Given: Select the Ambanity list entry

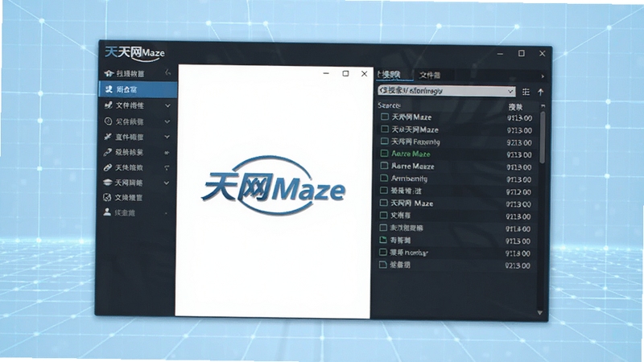Looking at the screenshot, I should click(409, 179).
